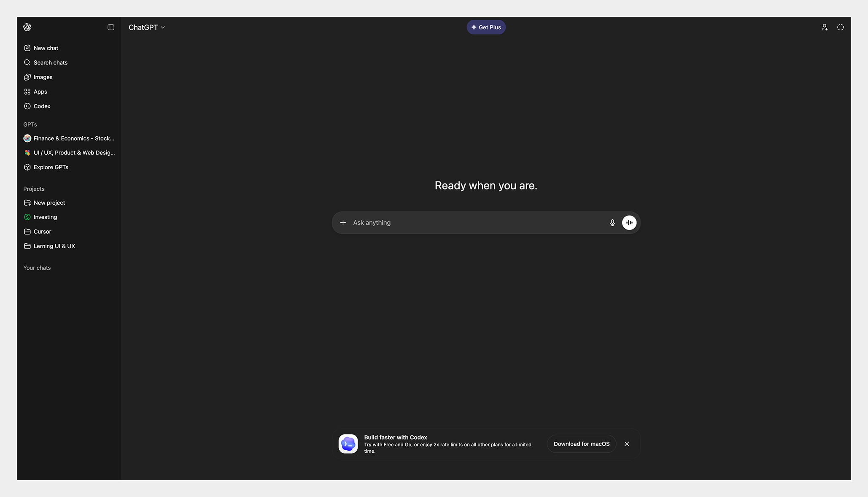Screen dimensions: 868x497
Task: Click the Codex app icon in the banner
Action: [x=348, y=444]
